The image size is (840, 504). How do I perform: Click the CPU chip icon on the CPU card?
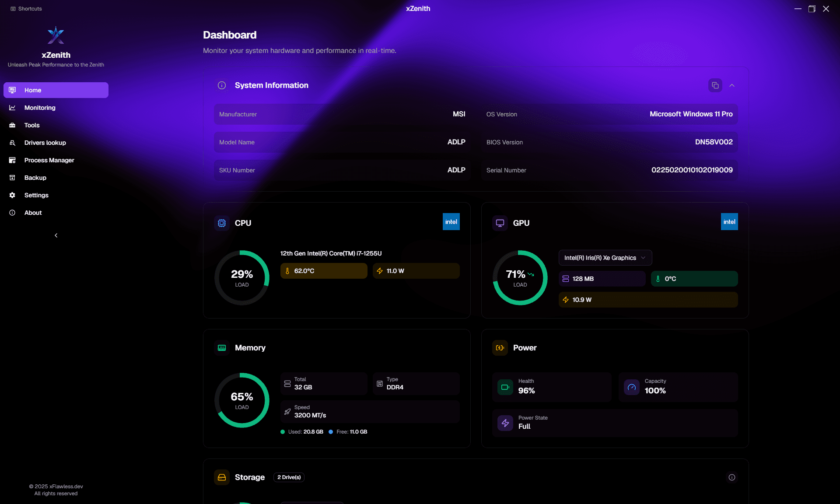222,223
